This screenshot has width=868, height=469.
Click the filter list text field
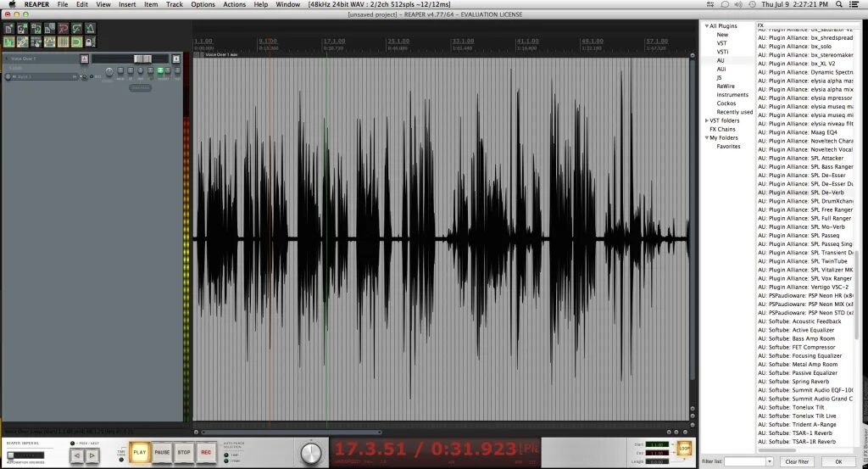(x=745, y=462)
